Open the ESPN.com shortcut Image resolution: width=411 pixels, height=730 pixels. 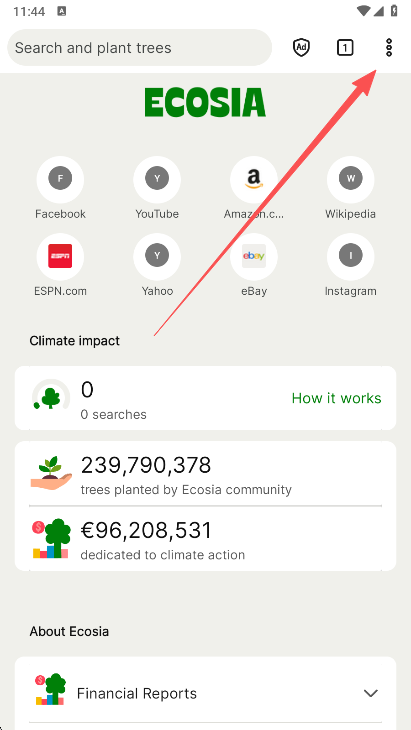[60, 265]
